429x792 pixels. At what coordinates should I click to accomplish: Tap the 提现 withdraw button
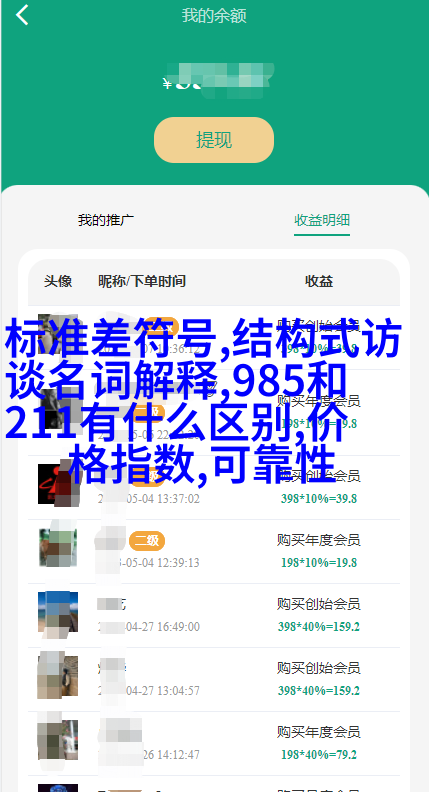pos(214,140)
